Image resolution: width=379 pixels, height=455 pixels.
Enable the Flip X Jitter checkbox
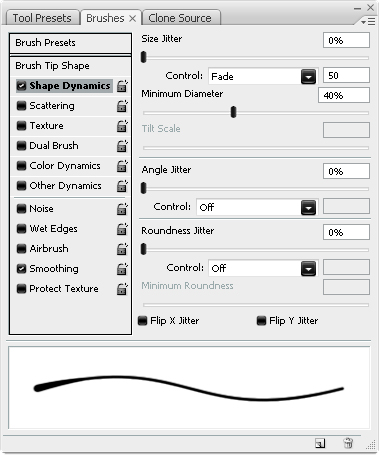143,321
